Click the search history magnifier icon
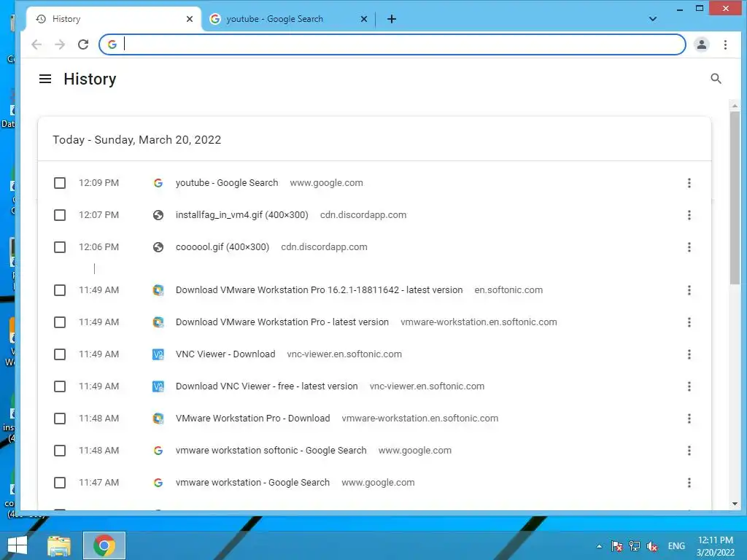Image resolution: width=747 pixels, height=560 pixels. pos(716,79)
